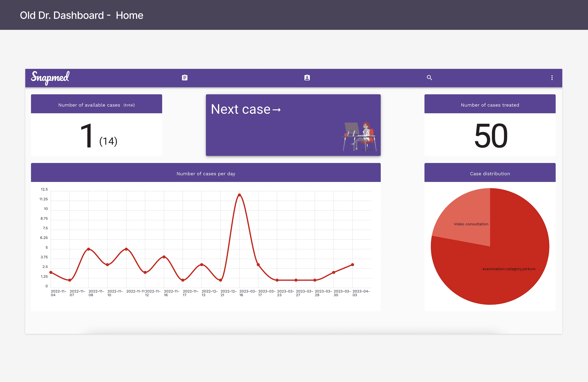588x382 pixels.
Task: Click the Number of cases treated header
Action: click(490, 105)
